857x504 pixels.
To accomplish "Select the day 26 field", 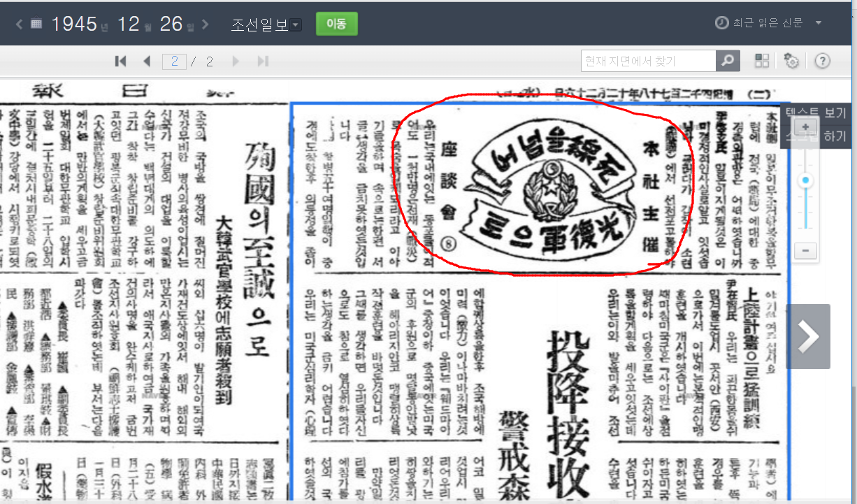I will pyautogui.click(x=171, y=24).
